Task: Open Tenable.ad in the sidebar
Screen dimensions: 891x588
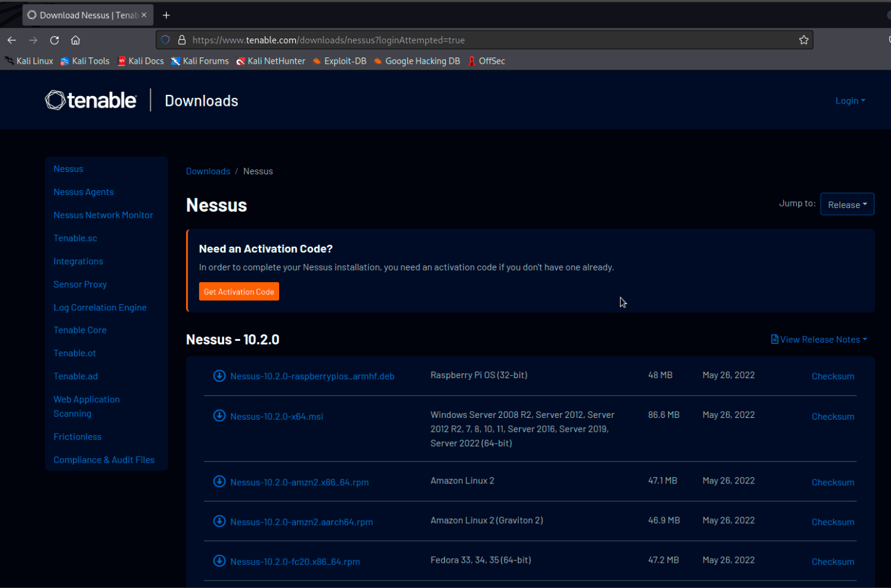Action: coord(75,376)
